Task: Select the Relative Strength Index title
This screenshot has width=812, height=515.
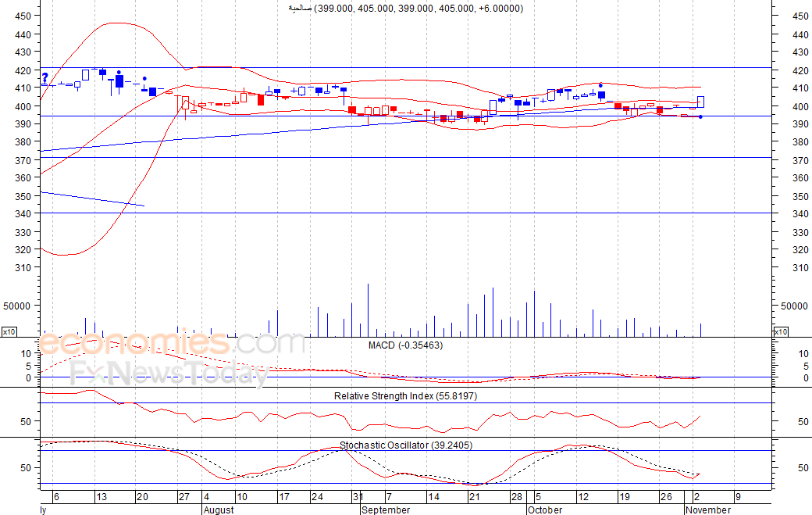Action: 405,396
